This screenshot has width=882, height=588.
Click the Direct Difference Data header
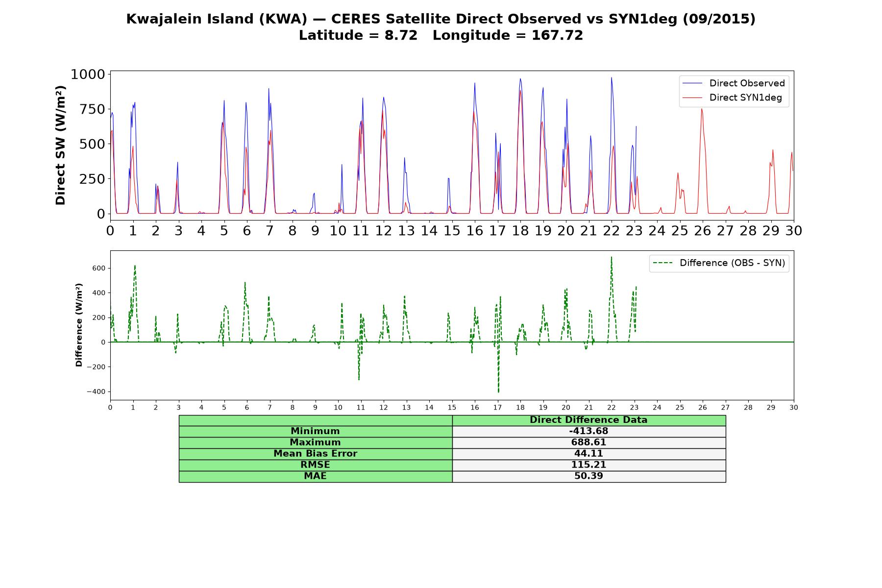(x=588, y=420)
